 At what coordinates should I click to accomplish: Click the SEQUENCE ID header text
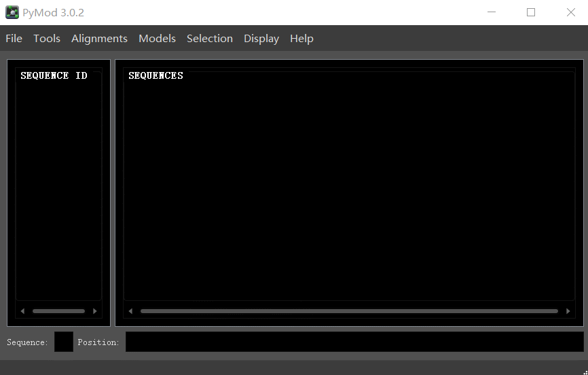click(x=54, y=75)
